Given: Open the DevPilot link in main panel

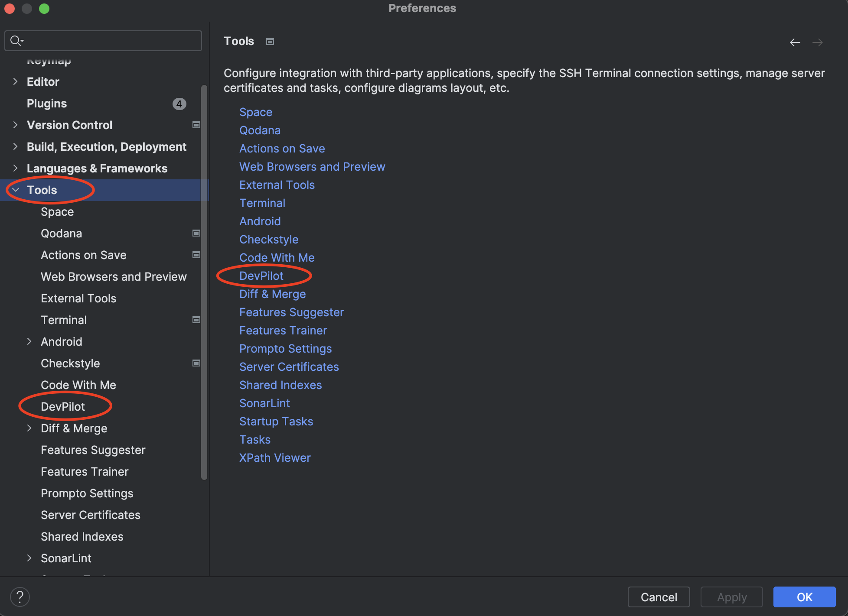Looking at the screenshot, I should 261,276.
